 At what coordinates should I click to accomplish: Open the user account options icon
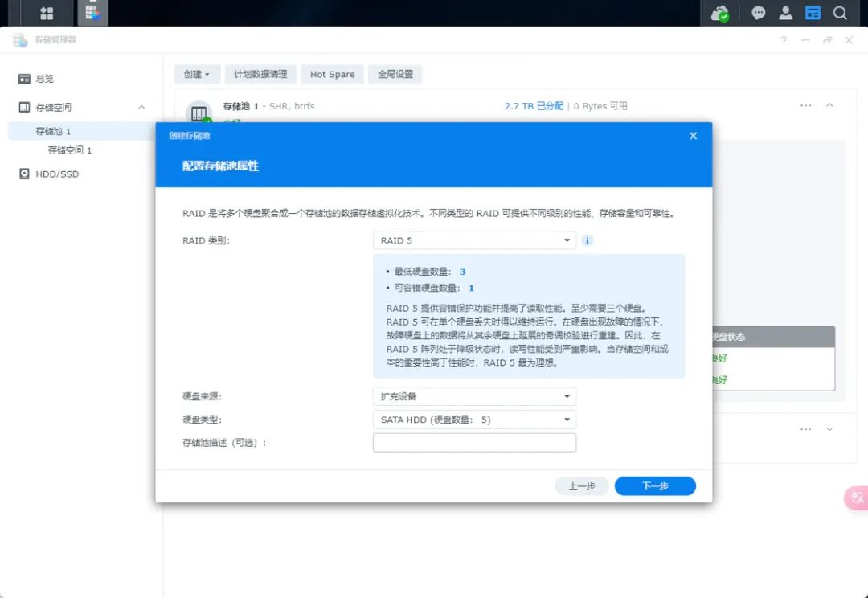(785, 13)
